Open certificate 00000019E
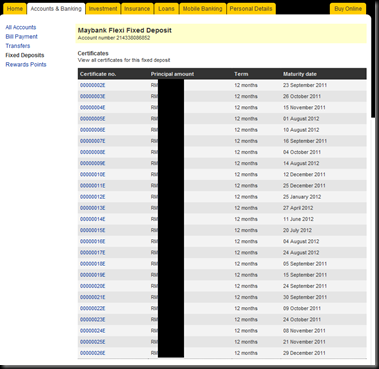 (93, 275)
